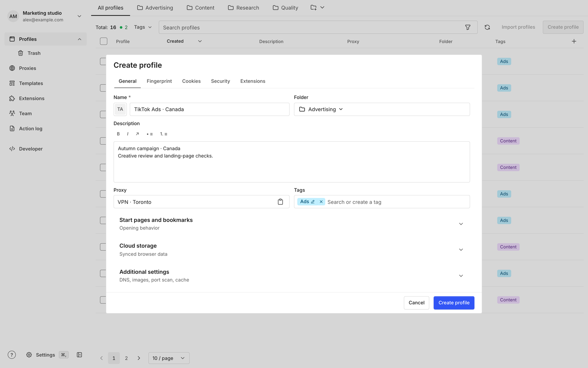
Task: Click Import profiles in the top toolbar
Action: [x=518, y=27]
